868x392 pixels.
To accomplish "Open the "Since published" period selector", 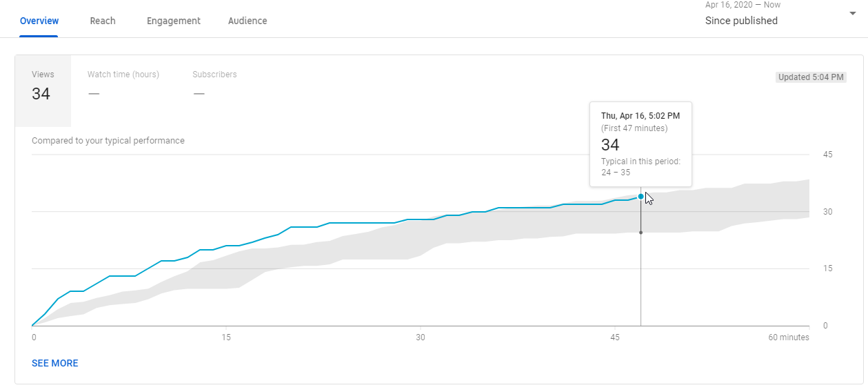I will (x=741, y=21).
